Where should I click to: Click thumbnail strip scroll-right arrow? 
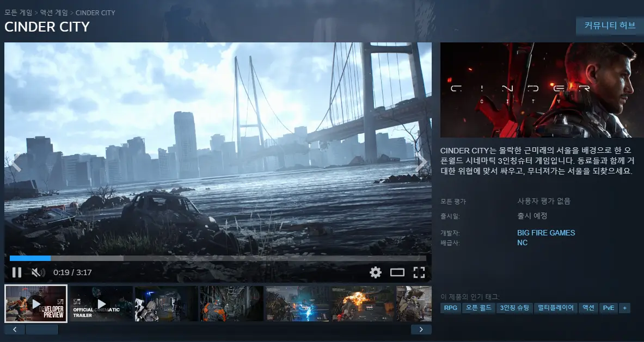(421, 329)
